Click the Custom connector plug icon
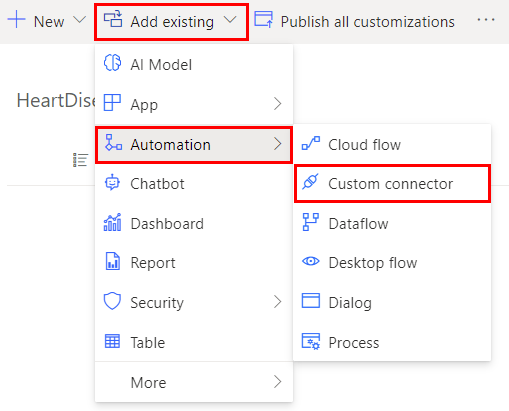 click(310, 182)
